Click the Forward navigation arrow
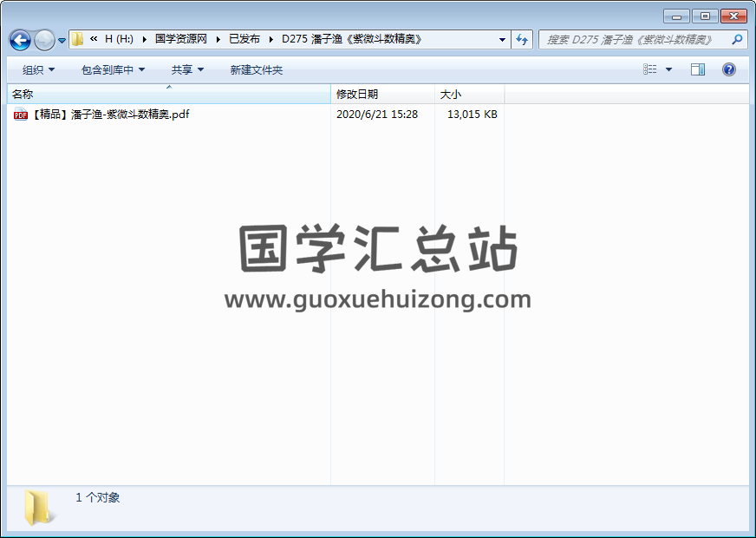 coord(44,40)
